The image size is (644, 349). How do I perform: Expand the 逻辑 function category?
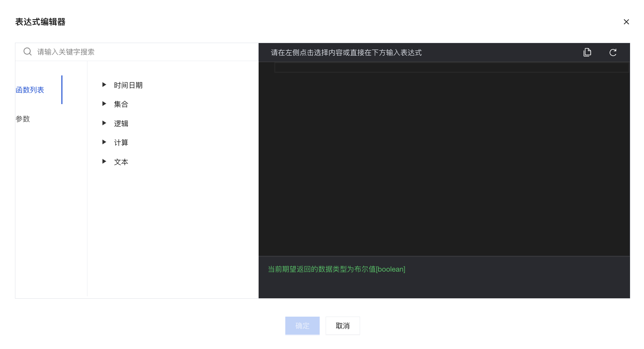[x=104, y=123]
